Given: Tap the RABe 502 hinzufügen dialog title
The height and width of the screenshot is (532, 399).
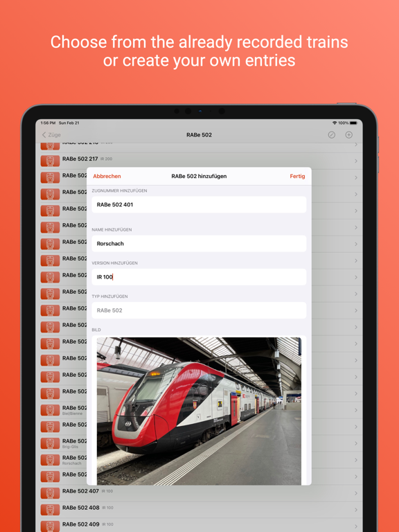Looking at the screenshot, I should click(199, 176).
